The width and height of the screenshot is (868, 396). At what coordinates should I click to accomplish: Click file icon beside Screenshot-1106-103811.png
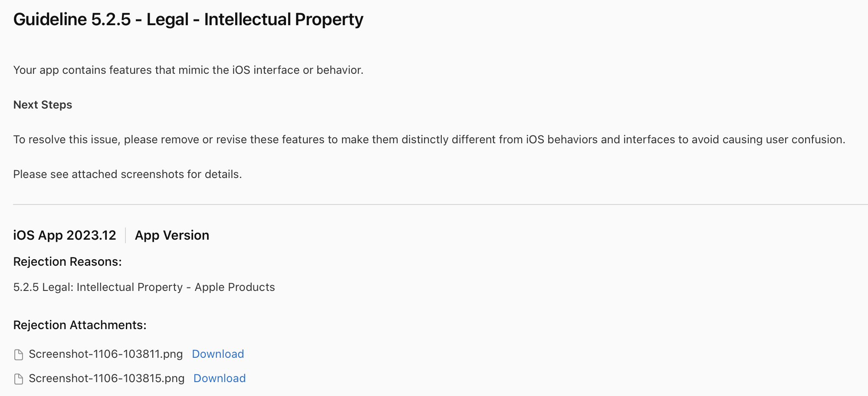point(19,355)
